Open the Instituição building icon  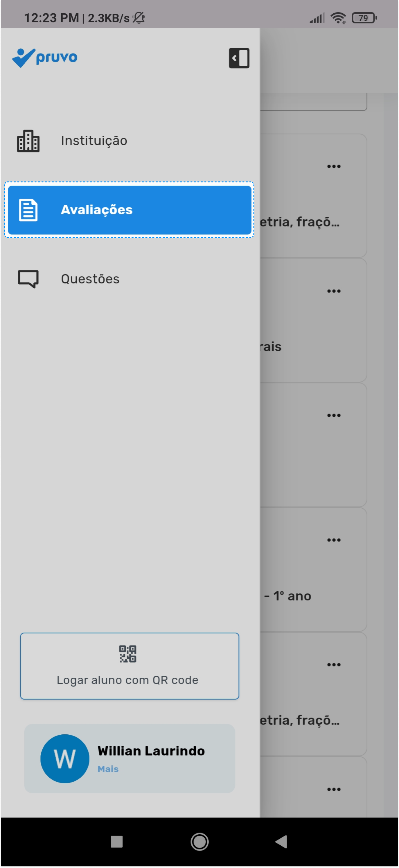[x=28, y=141]
